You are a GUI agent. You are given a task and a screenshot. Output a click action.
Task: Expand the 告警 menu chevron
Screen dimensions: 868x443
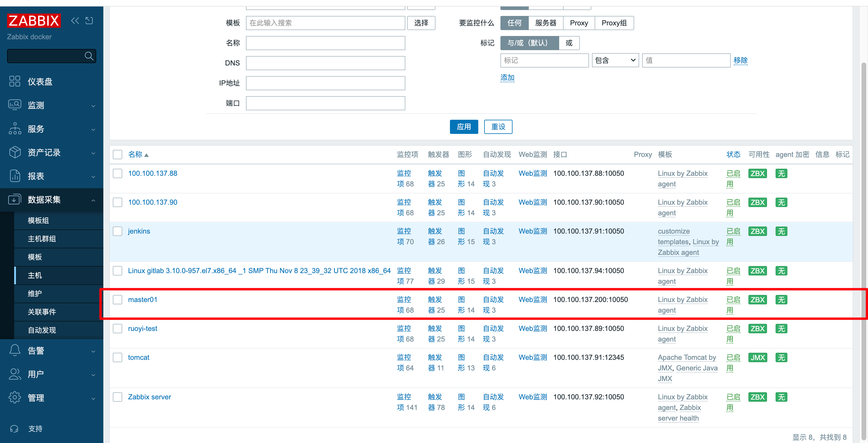point(93,352)
